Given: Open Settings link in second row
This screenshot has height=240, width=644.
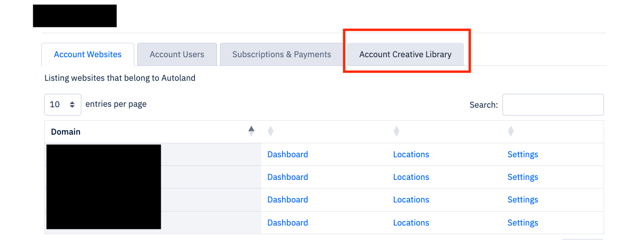Looking at the screenshot, I should pos(522,177).
